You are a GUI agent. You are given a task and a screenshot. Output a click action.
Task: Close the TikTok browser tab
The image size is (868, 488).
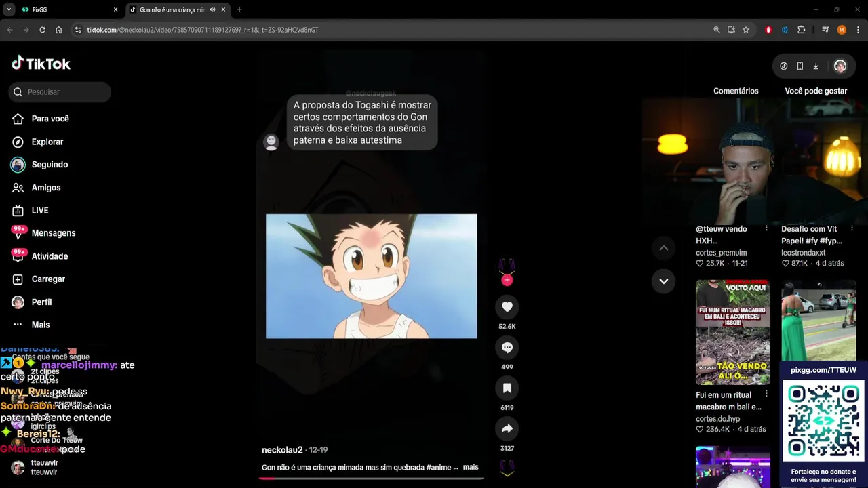coord(224,10)
